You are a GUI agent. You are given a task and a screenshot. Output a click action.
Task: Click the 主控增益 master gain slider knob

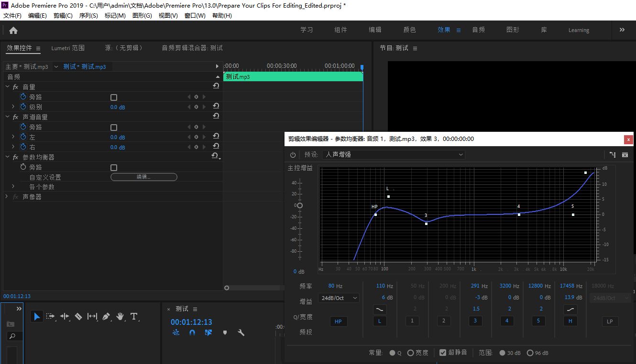point(299,205)
